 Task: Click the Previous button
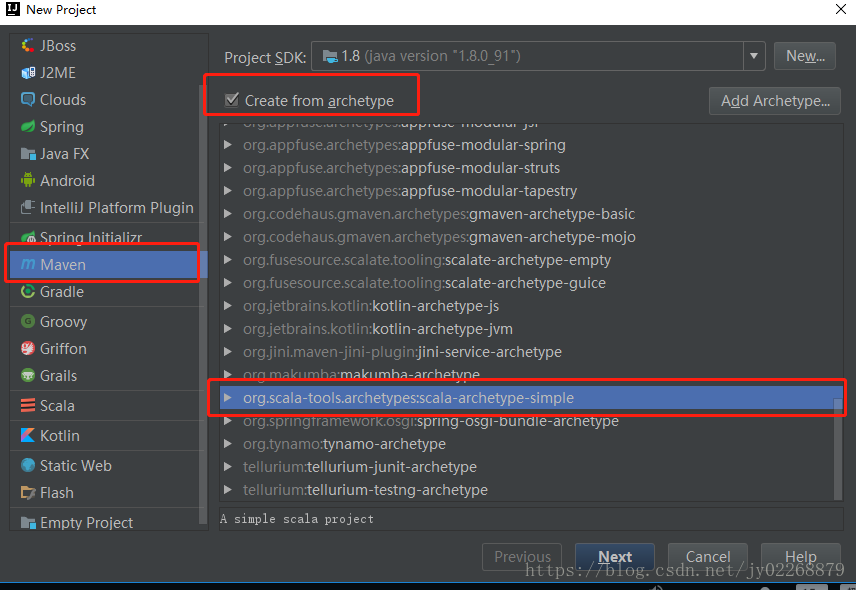pyautogui.click(x=522, y=557)
